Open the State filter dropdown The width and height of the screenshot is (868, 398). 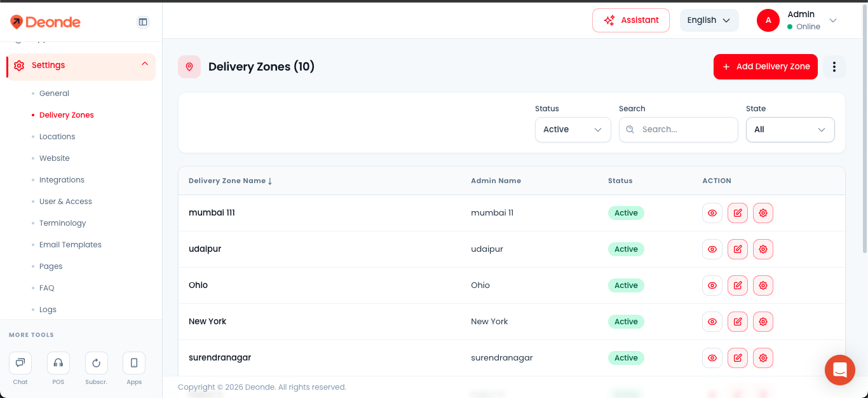pyautogui.click(x=790, y=130)
